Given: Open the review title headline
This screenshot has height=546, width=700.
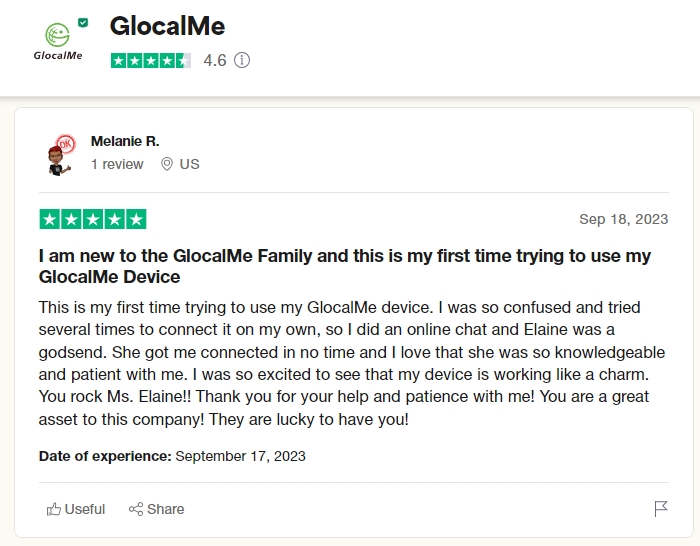Looking at the screenshot, I should pyautogui.click(x=344, y=266).
